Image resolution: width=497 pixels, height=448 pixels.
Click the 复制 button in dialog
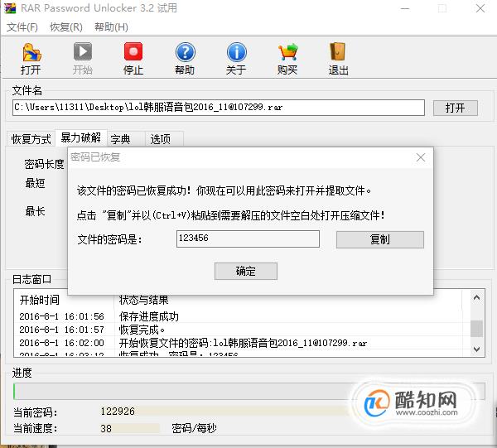pyautogui.click(x=379, y=239)
